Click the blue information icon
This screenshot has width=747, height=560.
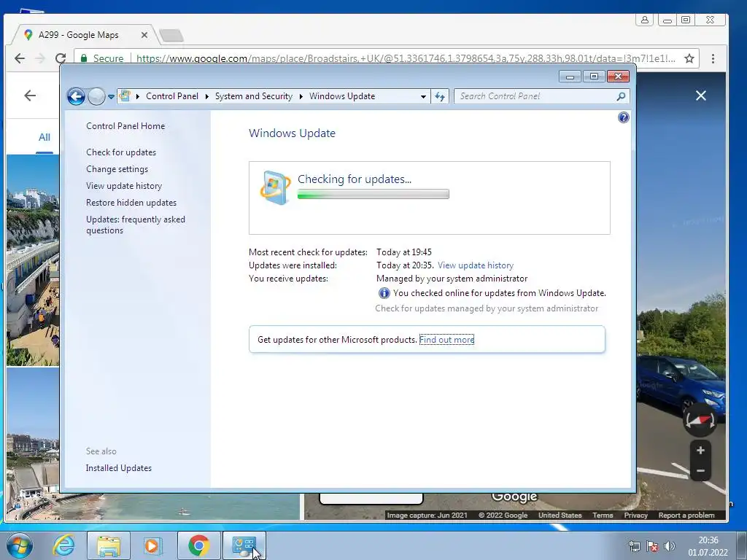tap(384, 293)
